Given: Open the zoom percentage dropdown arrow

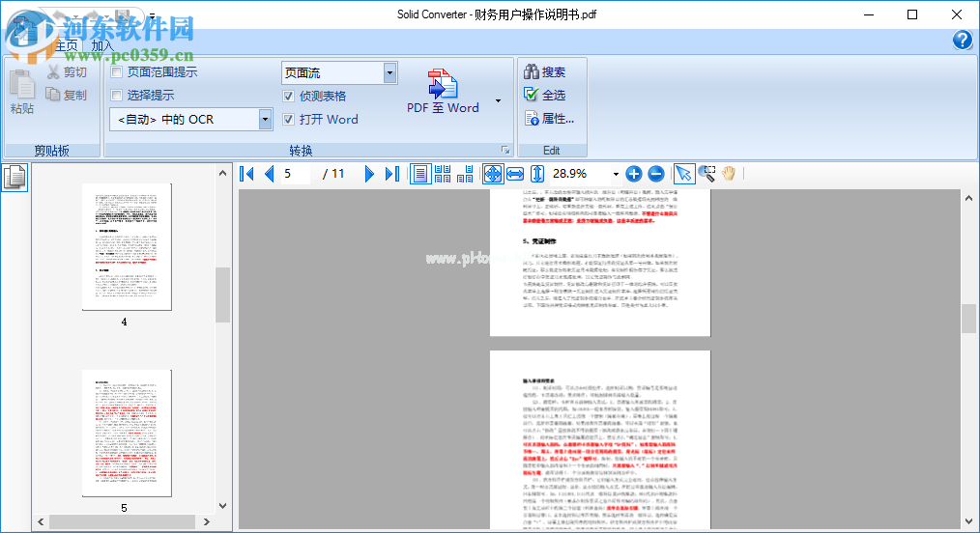Looking at the screenshot, I should [616, 174].
